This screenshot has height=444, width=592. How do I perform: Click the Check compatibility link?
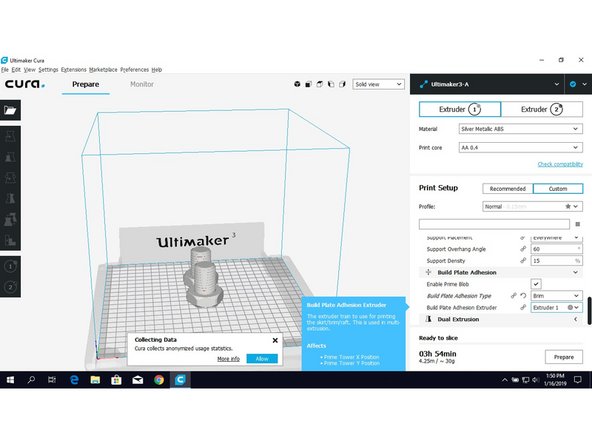point(560,164)
